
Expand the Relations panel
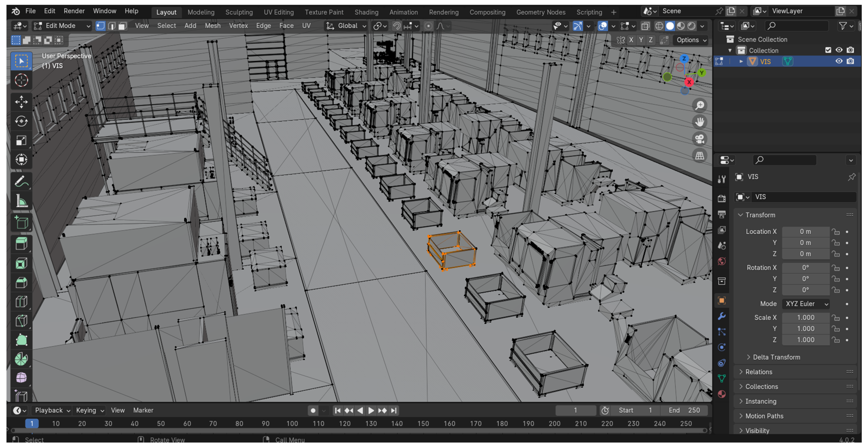pos(758,372)
